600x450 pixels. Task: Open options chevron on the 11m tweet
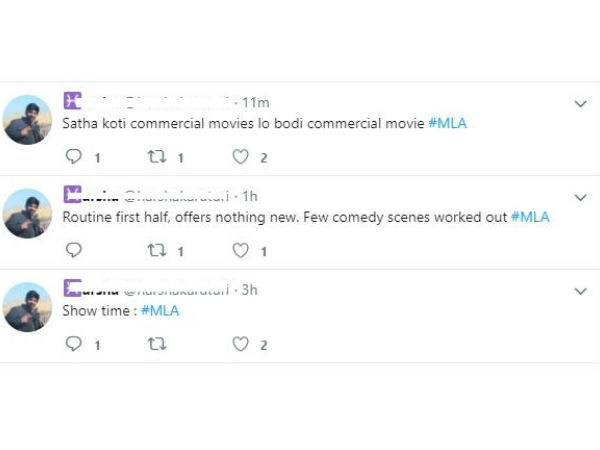tap(581, 103)
